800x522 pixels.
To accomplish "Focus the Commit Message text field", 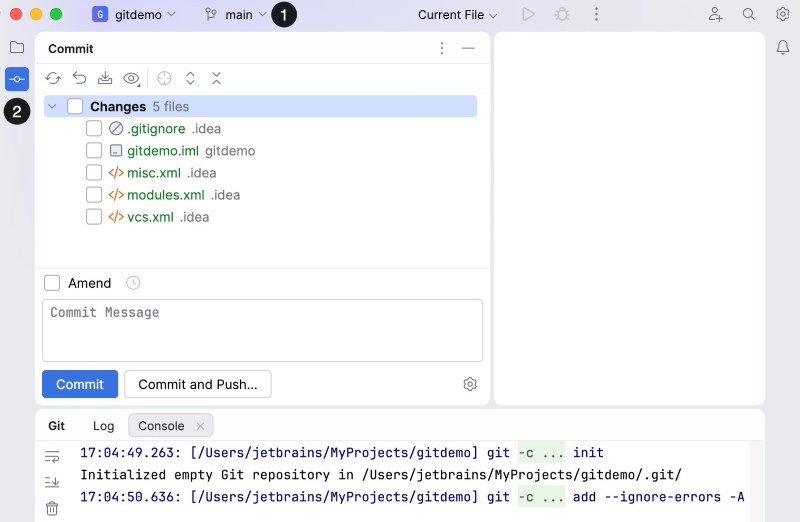I will tap(262, 330).
